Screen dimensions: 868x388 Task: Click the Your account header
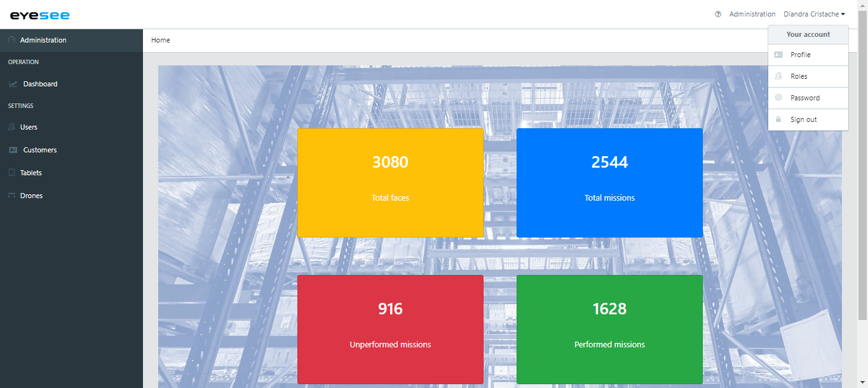pos(808,34)
